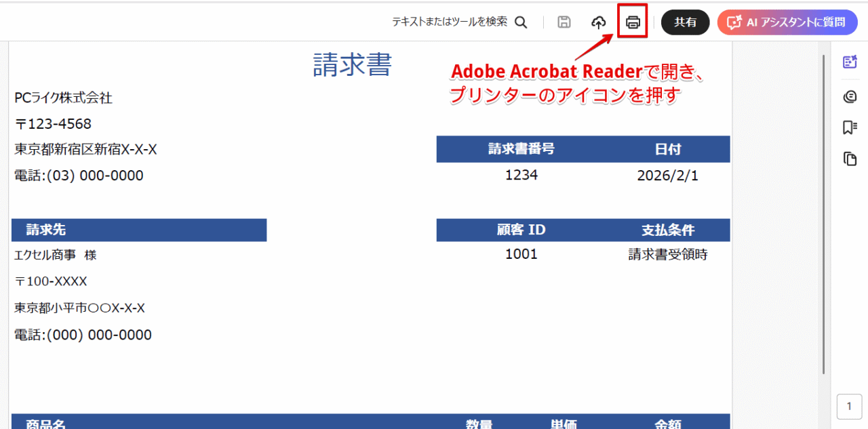Upload the PDF to cloud storage

click(x=598, y=22)
